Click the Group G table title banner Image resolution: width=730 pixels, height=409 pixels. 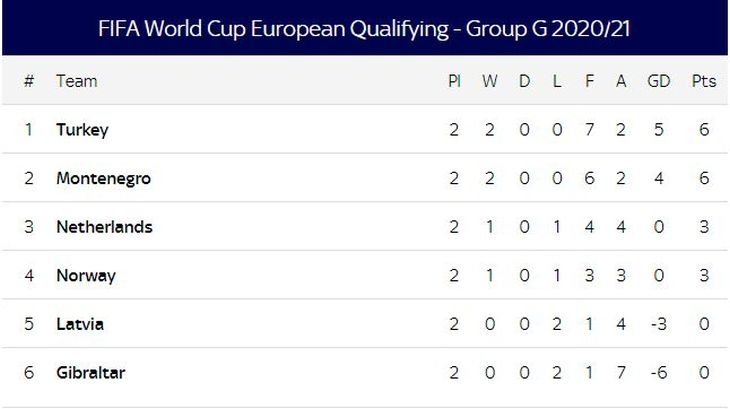pos(365,28)
